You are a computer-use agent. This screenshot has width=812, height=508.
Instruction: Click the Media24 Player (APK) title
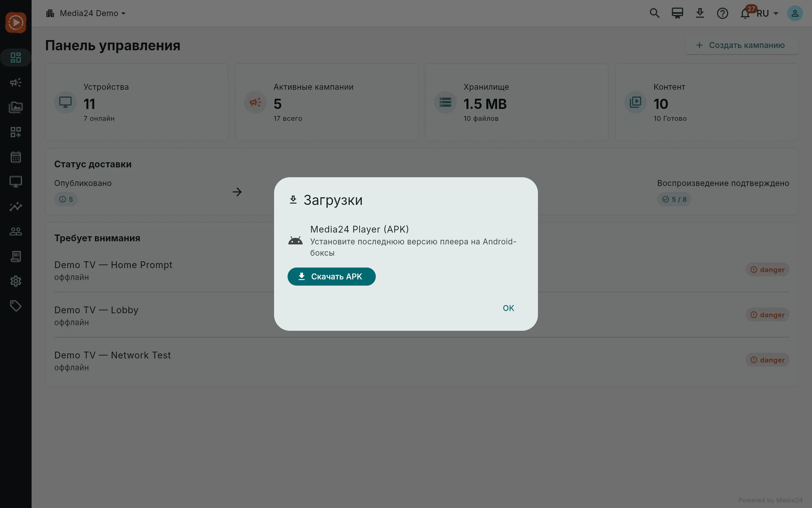point(359,229)
